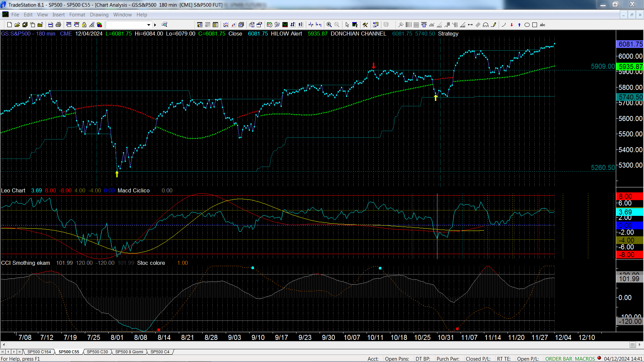This screenshot has height=362, width=644.
Task: Open the Drawing menu
Action: 99,15
